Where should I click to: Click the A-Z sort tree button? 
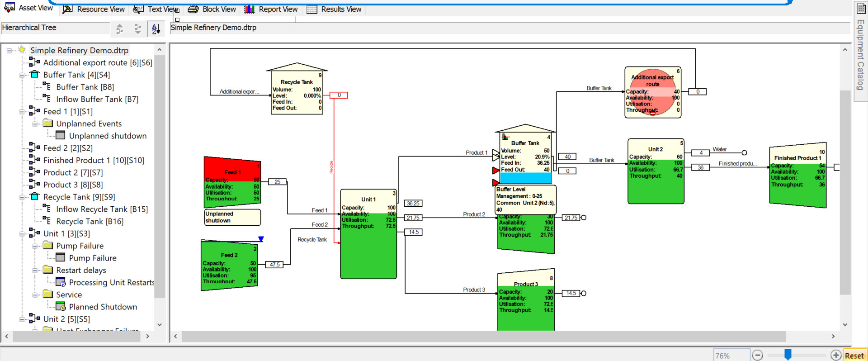click(x=156, y=29)
